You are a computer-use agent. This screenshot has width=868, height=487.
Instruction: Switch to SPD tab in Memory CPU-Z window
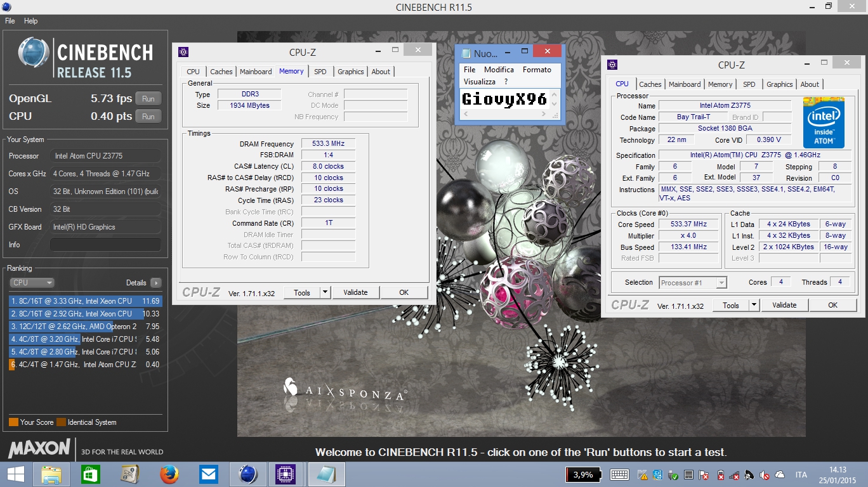click(x=320, y=72)
